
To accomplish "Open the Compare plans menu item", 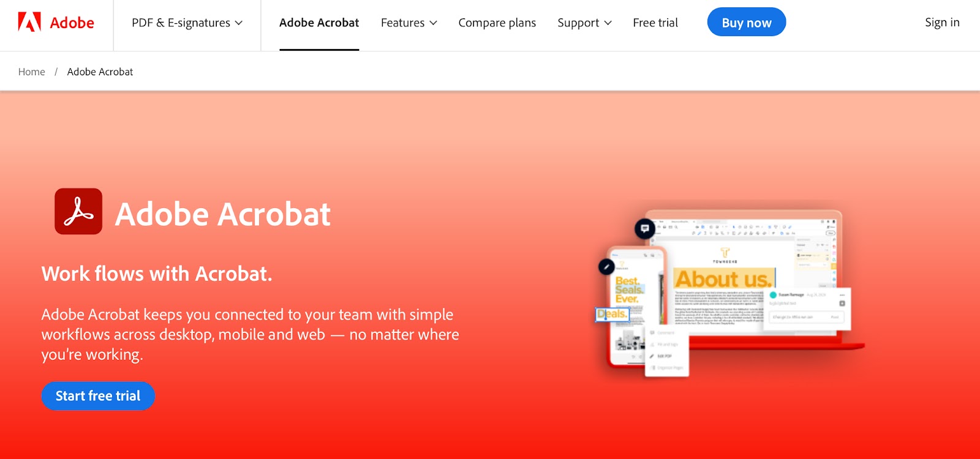I will tap(497, 23).
